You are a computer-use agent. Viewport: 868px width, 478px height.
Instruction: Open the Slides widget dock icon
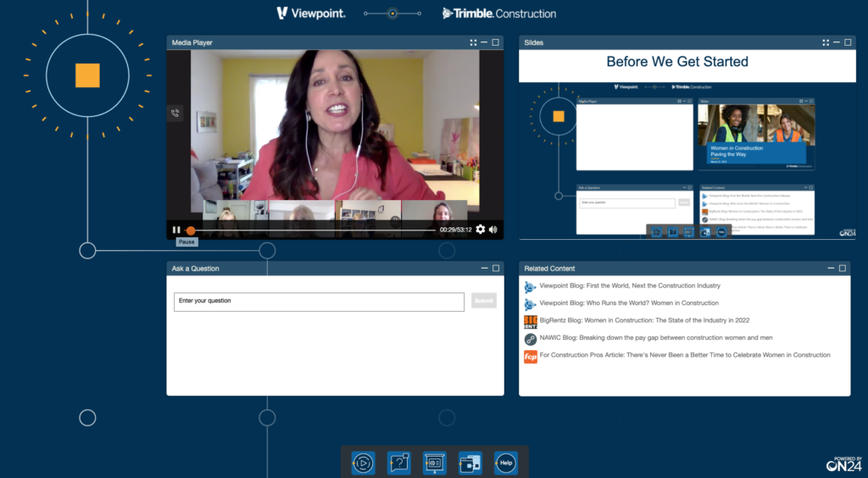click(x=435, y=463)
